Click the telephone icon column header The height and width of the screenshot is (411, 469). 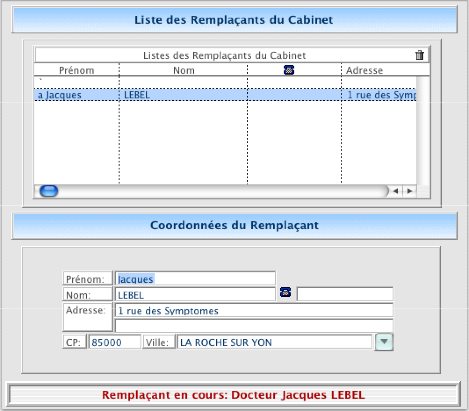289,70
